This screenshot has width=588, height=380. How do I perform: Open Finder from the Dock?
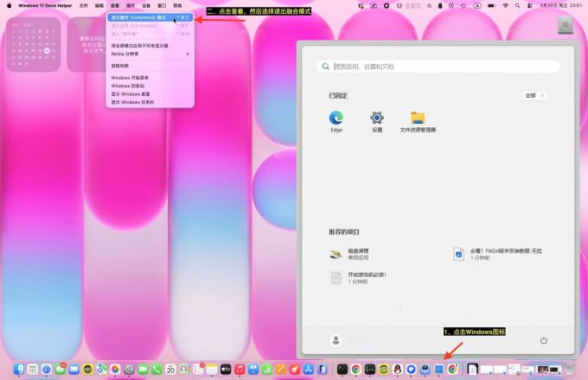click(x=19, y=370)
